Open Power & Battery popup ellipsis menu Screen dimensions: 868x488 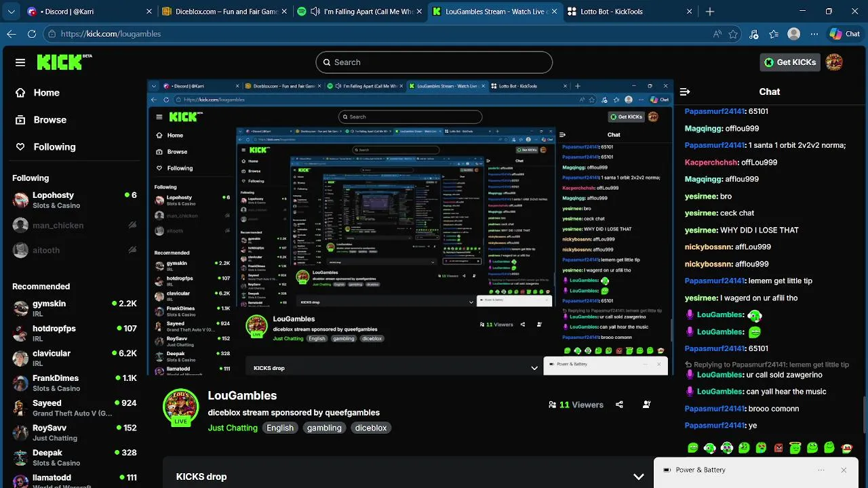(821, 470)
